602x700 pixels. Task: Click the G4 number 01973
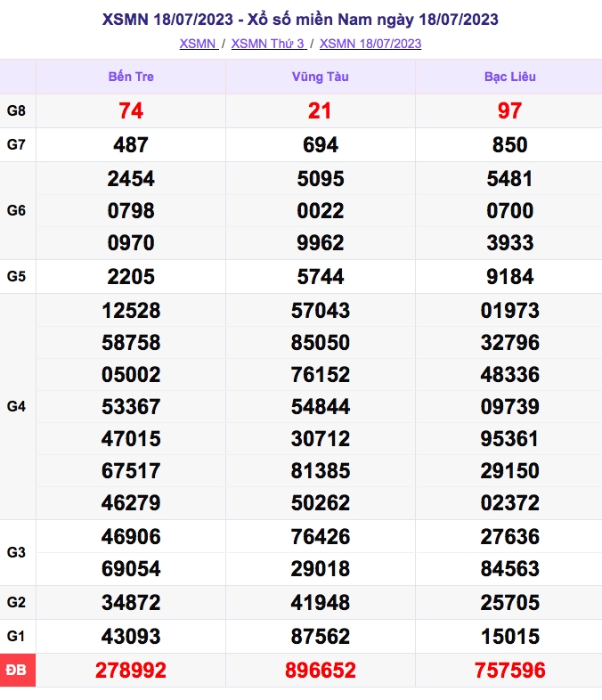(x=510, y=311)
